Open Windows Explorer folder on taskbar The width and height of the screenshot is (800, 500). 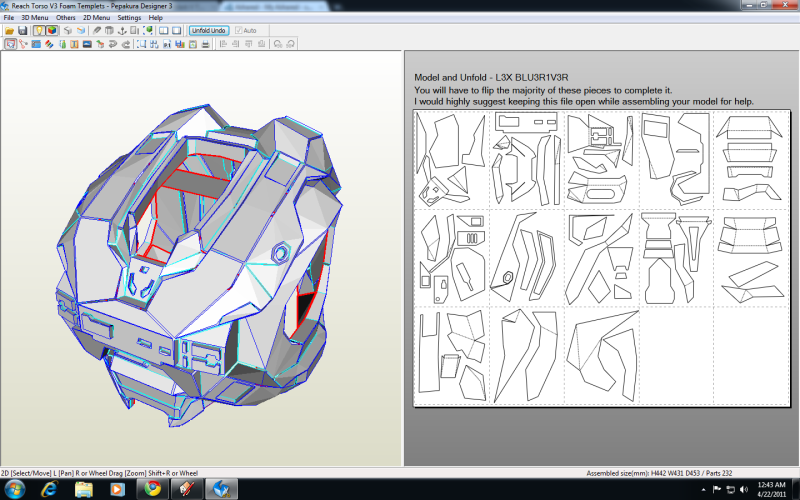84,489
